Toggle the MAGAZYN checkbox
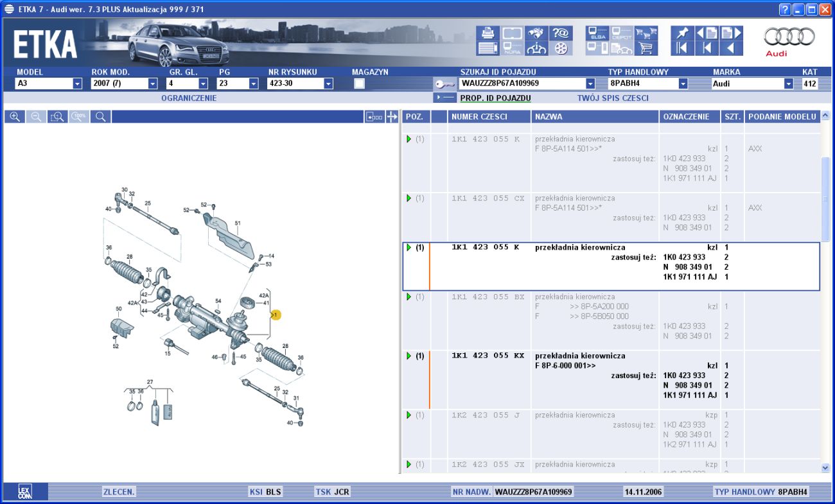835x504 pixels. [x=360, y=83]
